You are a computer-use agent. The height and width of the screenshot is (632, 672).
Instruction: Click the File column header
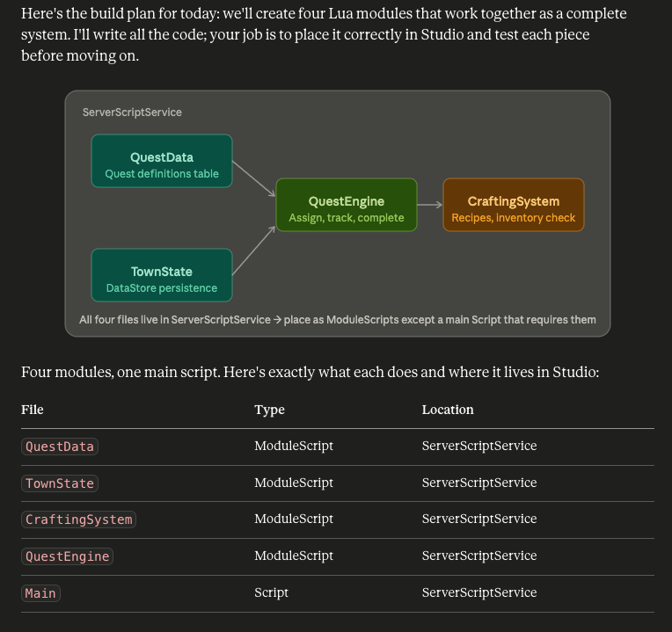tap(33, 410)
